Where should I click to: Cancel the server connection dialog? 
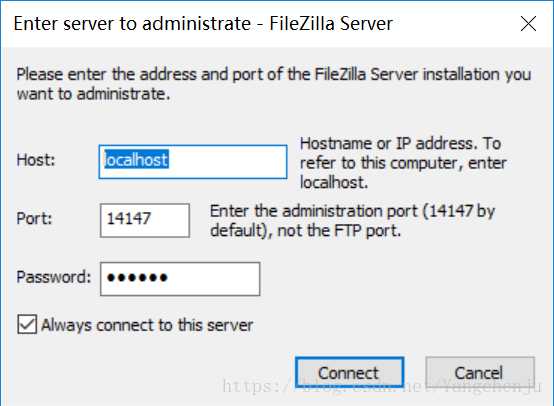[480, 372]
